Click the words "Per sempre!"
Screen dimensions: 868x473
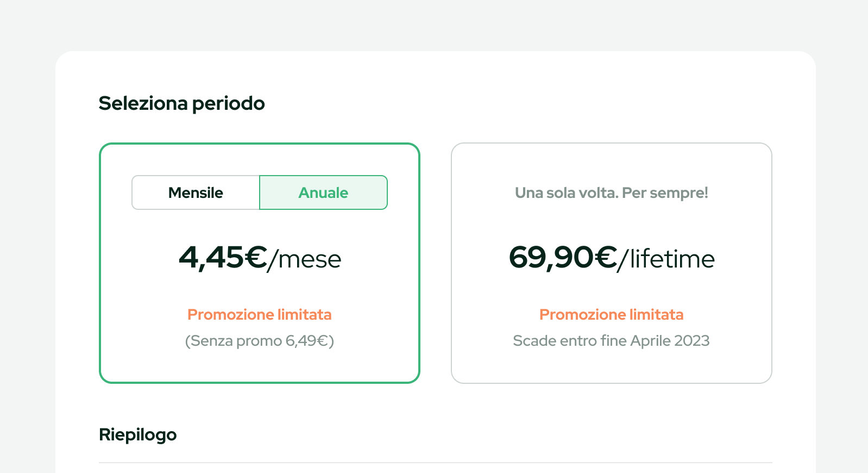665,193
